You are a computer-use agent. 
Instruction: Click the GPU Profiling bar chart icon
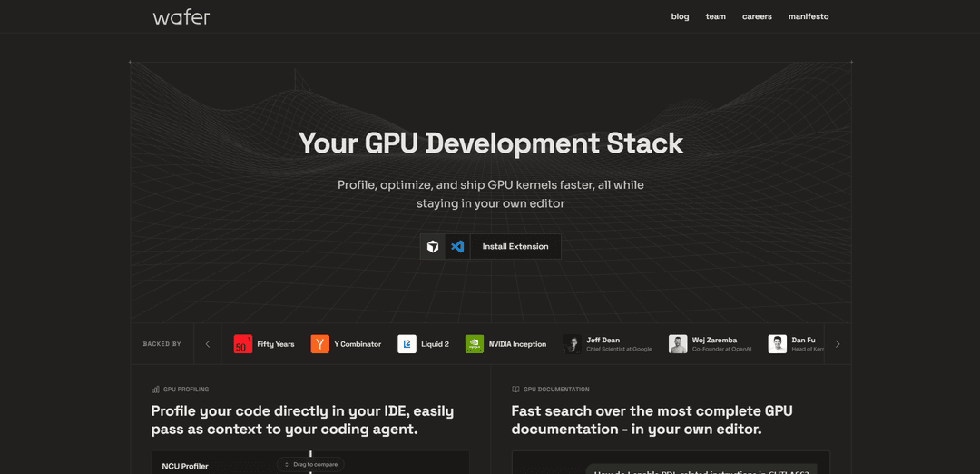click(156, 390)
